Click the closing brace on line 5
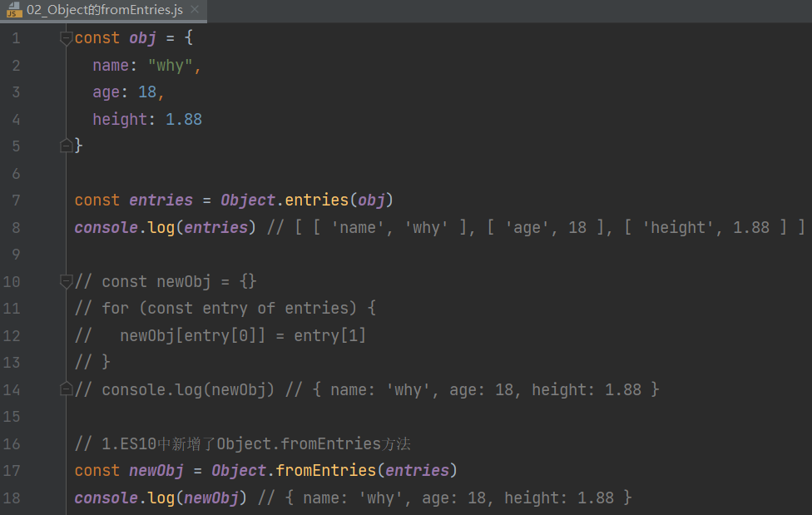 79,146
